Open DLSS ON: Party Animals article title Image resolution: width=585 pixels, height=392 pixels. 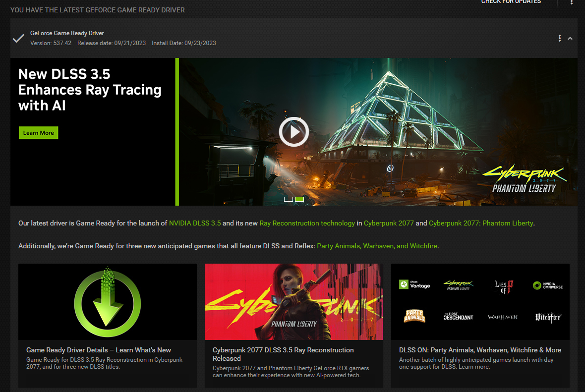(x=480, y=350)
